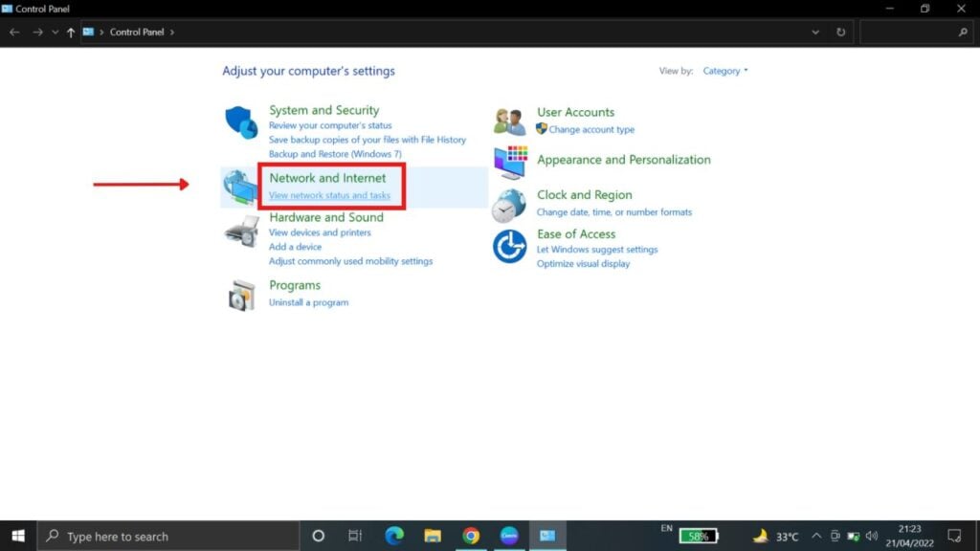Click the power plug status tray icon

[x=853, y=536]
